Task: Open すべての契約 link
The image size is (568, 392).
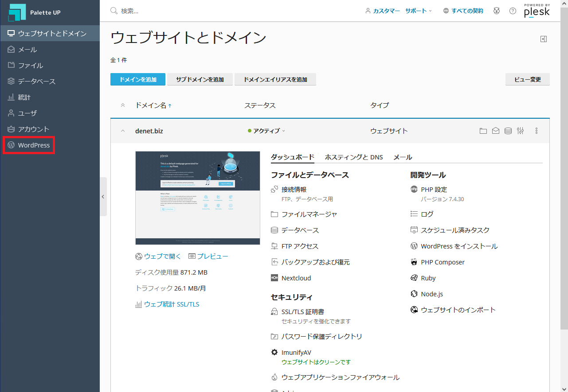Action: 463,11
